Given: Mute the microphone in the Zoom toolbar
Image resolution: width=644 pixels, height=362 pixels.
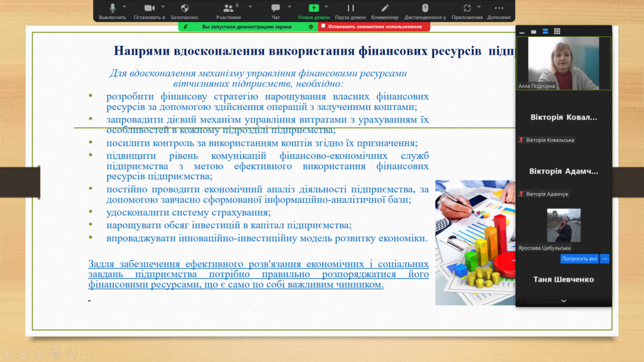Looking at the screenshot, I should 112,11.
